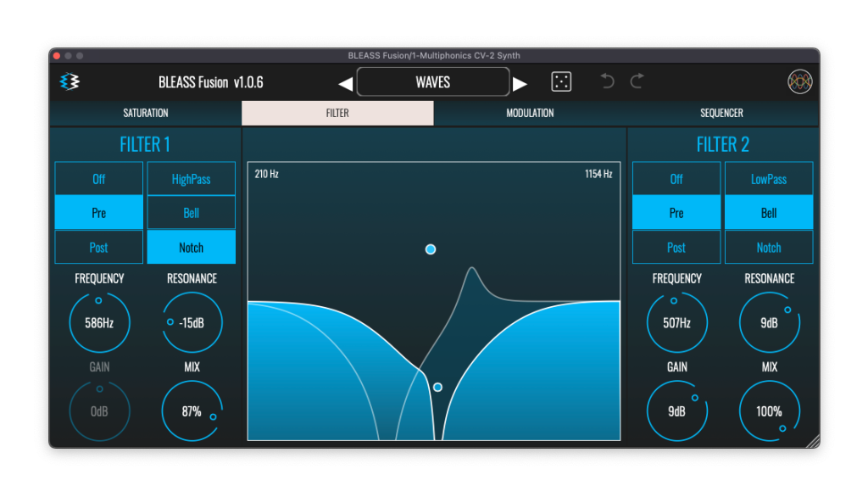Image resolution: width=868 pixels, height=497 pixels.
Task: Open the Sequencer tab
Action: click(721, 113)
